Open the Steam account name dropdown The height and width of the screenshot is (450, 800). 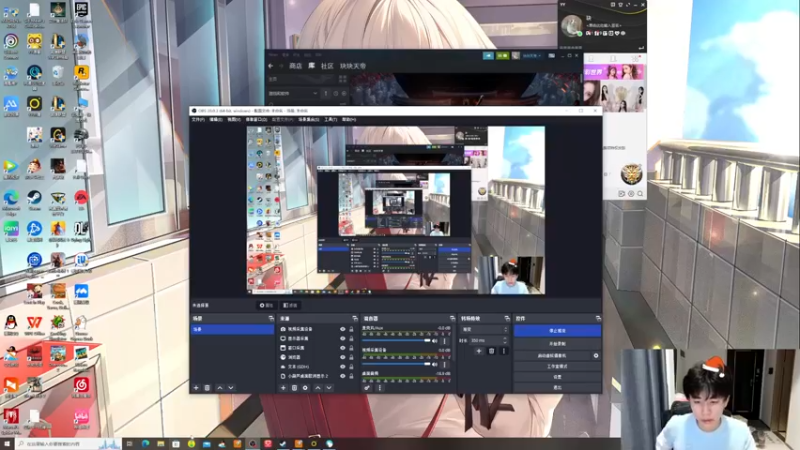coord(532,56)
